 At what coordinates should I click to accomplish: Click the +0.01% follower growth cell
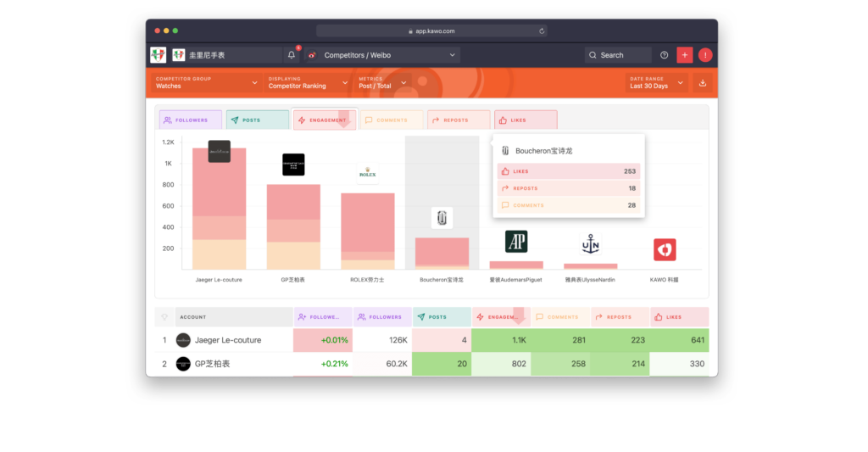coord(323,340)
